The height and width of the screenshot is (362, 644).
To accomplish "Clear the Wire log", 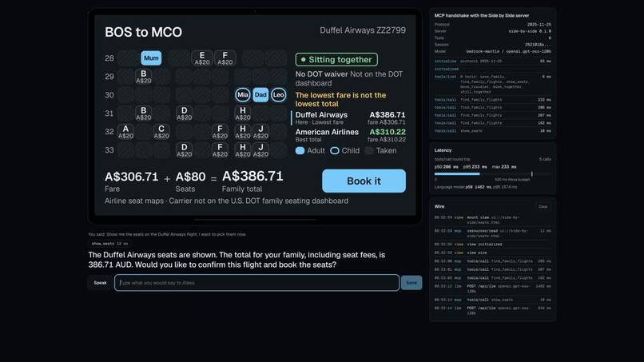I will pyautogui.click(x=543, y=207).
